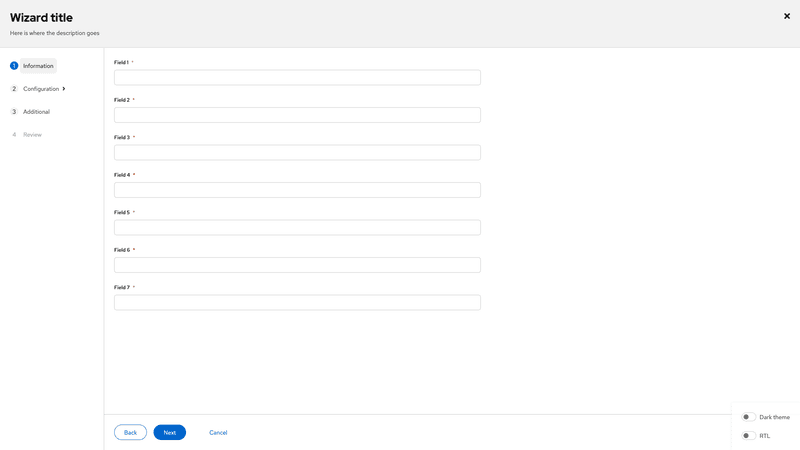Select the Field 5 text box
The height and width of the screenshot is (450, 800).
click(x=297, y=228)
